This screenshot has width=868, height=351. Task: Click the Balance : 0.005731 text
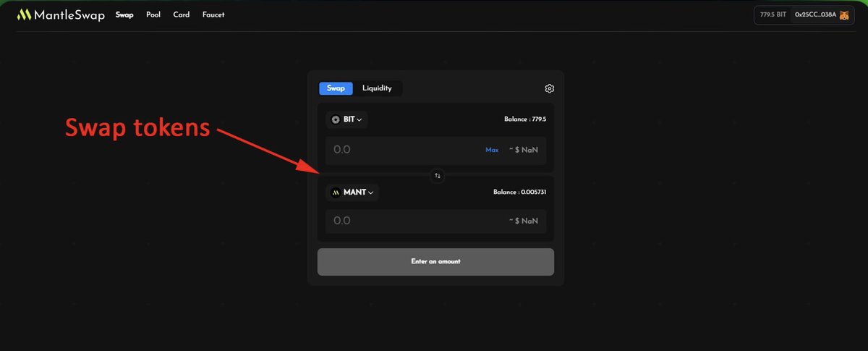coord(519,193)
